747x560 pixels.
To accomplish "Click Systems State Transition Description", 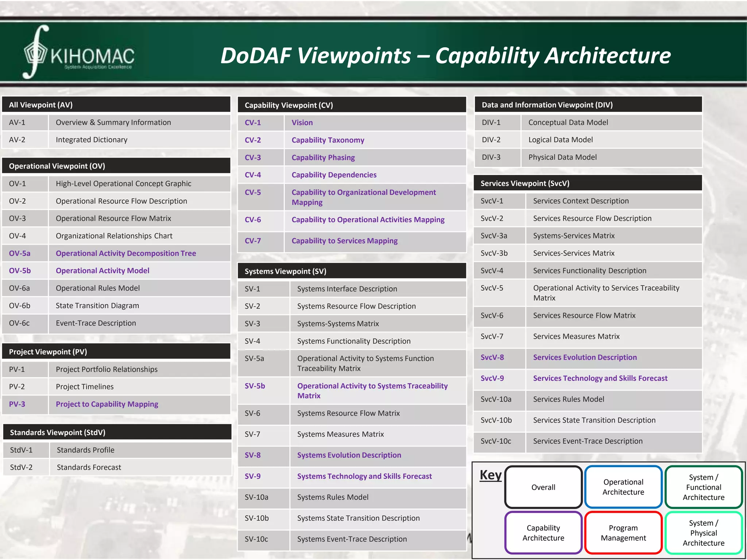I will point(359,518).
